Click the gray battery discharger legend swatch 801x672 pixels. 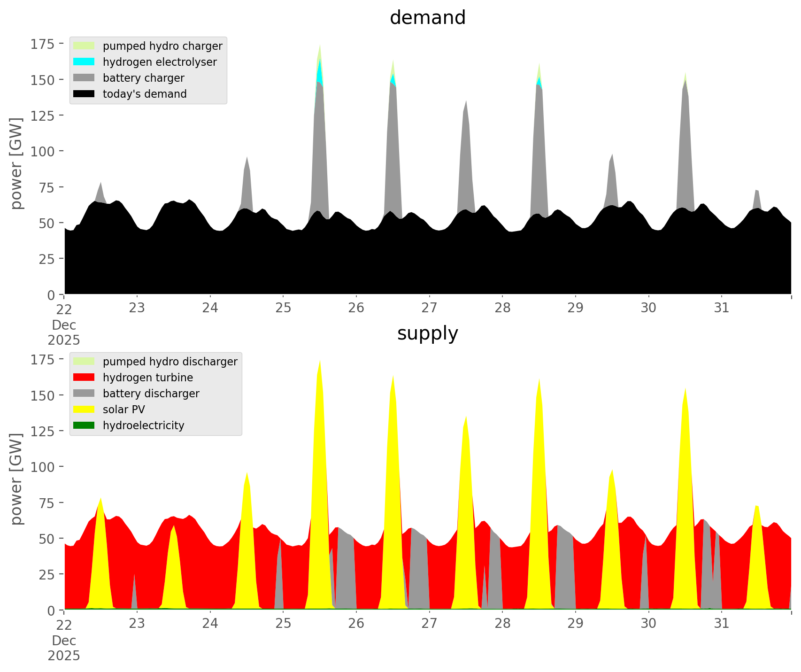(x=84, y=394)
